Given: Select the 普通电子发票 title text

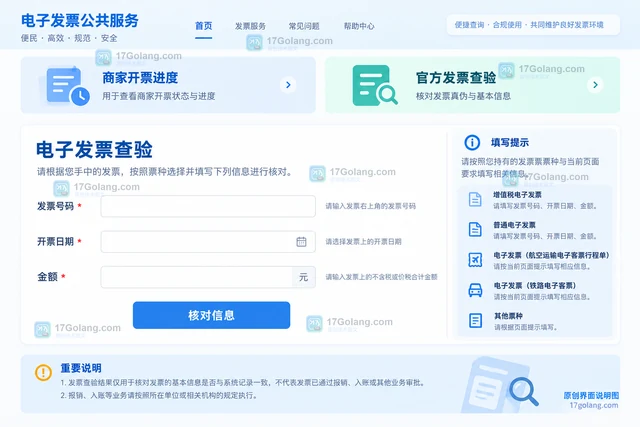Looking at the screenshot, I should [x=514, y=225].
